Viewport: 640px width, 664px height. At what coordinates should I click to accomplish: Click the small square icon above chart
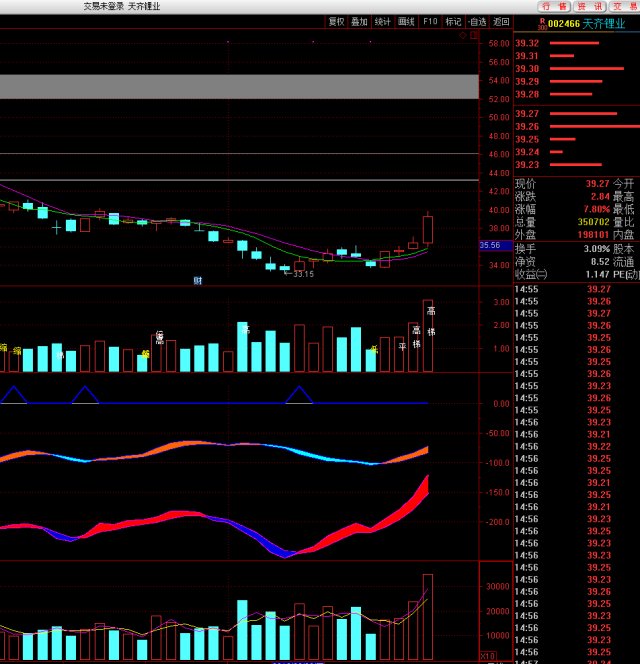click(473, 33)
